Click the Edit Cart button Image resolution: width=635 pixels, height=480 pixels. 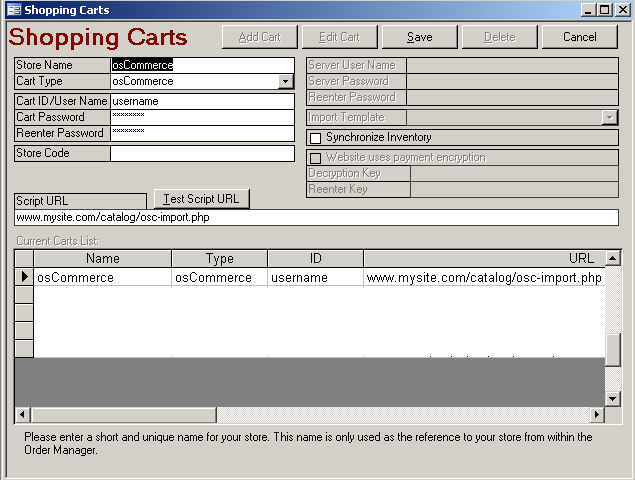tap(339, 37)
